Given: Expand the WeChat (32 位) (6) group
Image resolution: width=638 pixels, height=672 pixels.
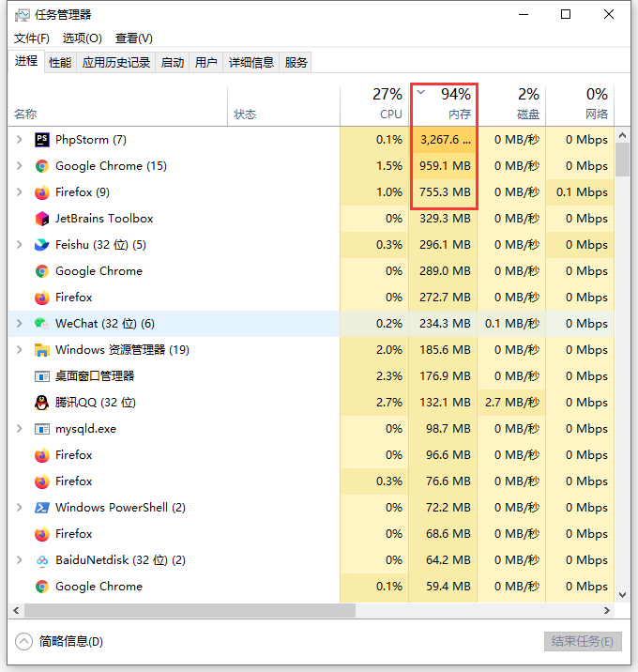Looking at the screenshot, I should pyautogui.click(x=20, y=324).
